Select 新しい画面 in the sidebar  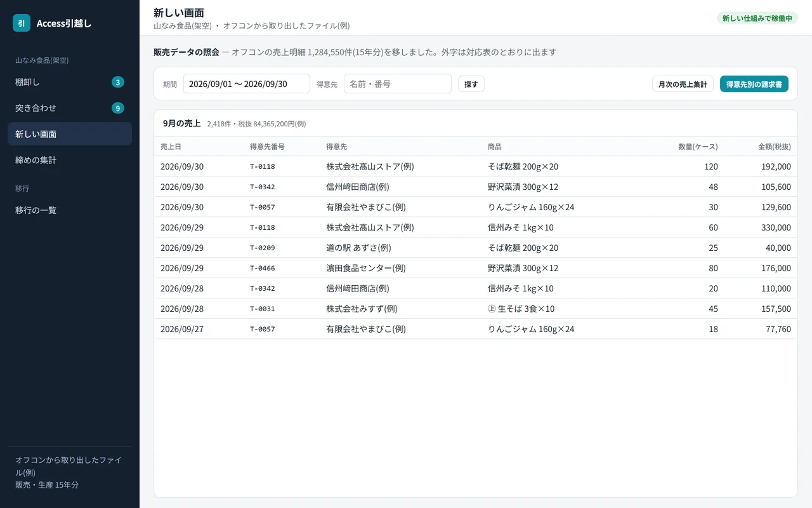tap(70, 134)
